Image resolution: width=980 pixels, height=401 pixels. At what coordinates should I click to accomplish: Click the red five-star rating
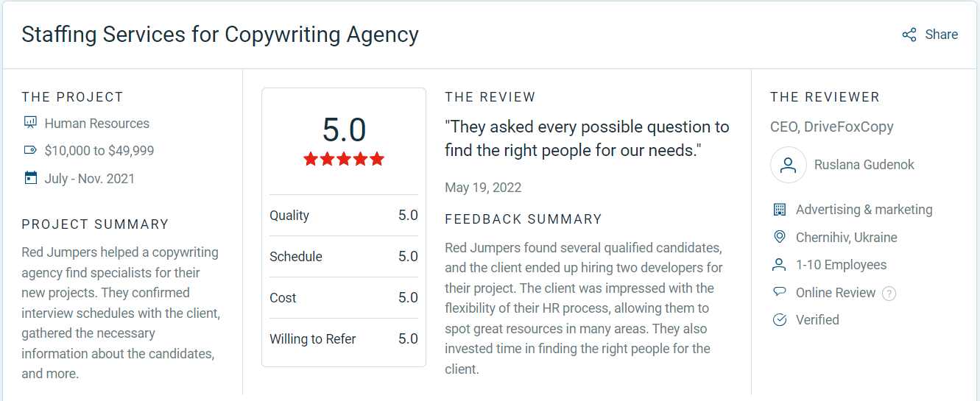click(x=344, y=159)
